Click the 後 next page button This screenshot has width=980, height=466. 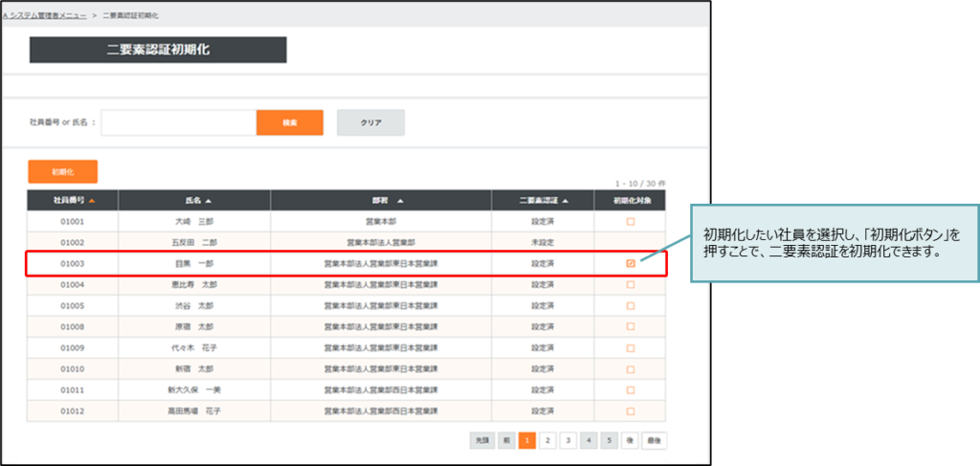point(631,440)
